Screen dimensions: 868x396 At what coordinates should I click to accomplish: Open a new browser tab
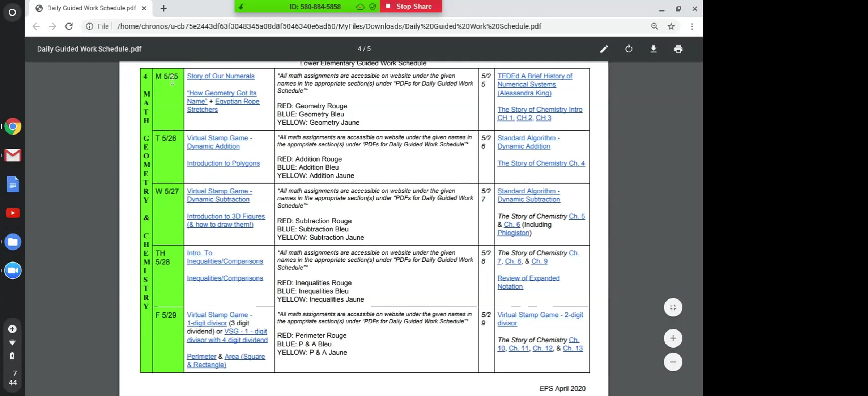[x=163, y=8]
